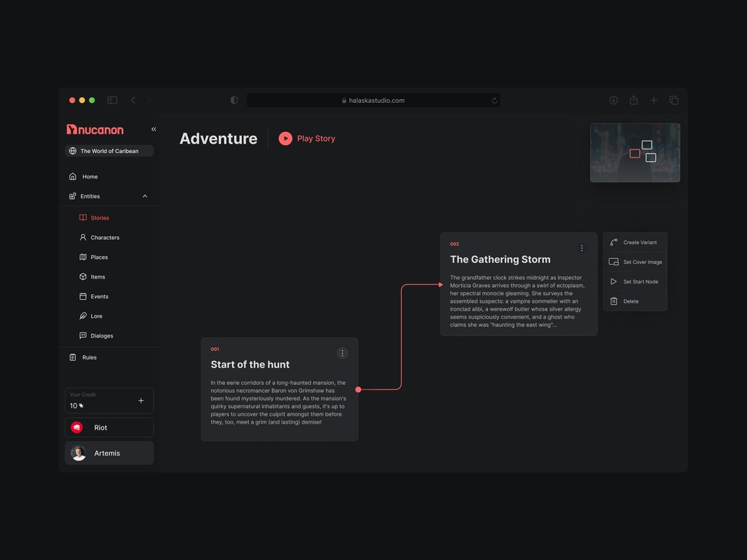The width and height of the screenshot is (747, 560).
Task: Add credit with plus button
Action: [141, 400]
